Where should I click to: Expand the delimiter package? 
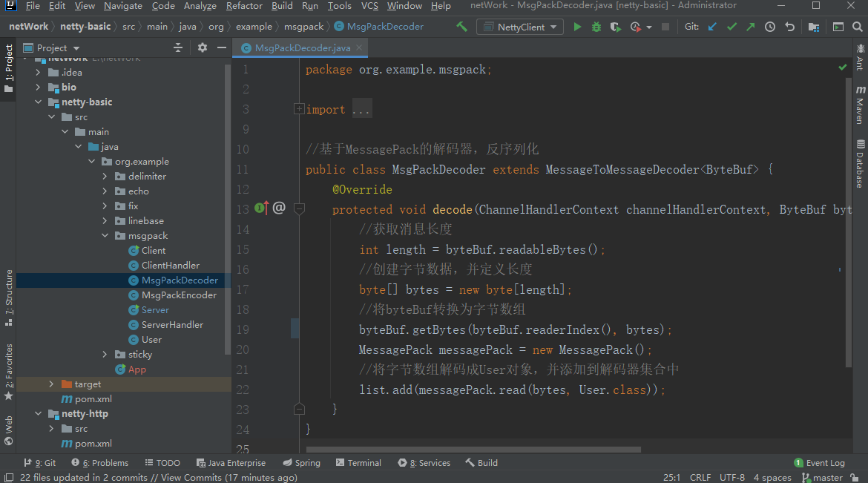tap(105, 176)
